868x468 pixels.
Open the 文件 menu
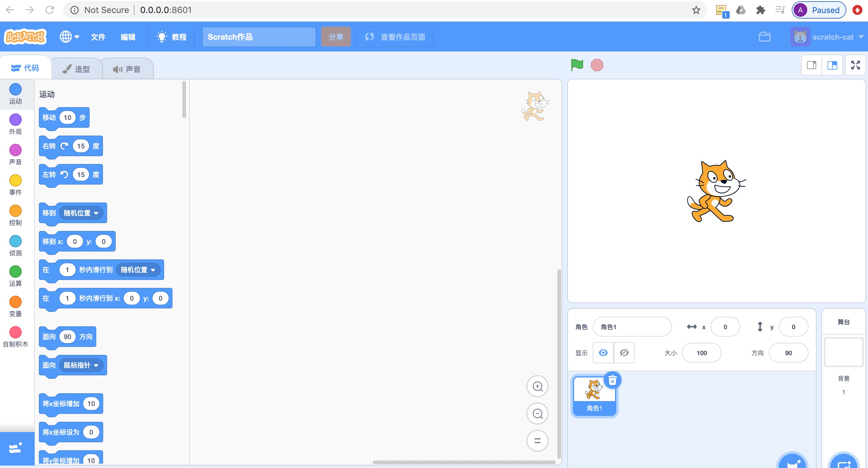(x=98, y=37)
